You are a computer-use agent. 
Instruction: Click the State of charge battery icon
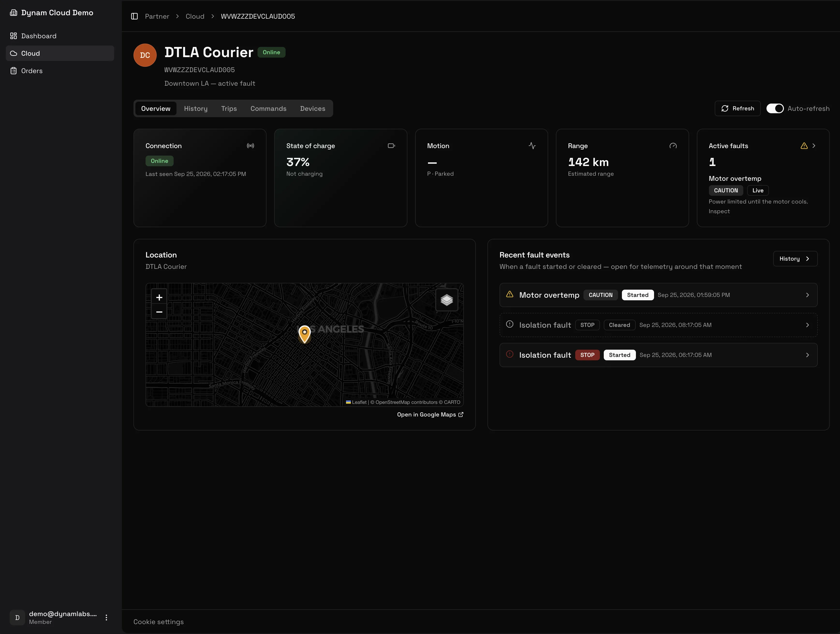pos(391,146)
